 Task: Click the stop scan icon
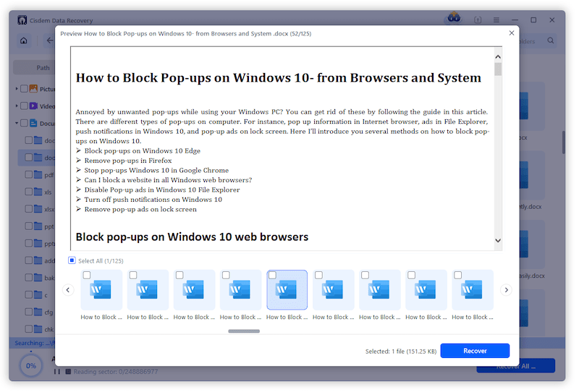pos(68,372)
